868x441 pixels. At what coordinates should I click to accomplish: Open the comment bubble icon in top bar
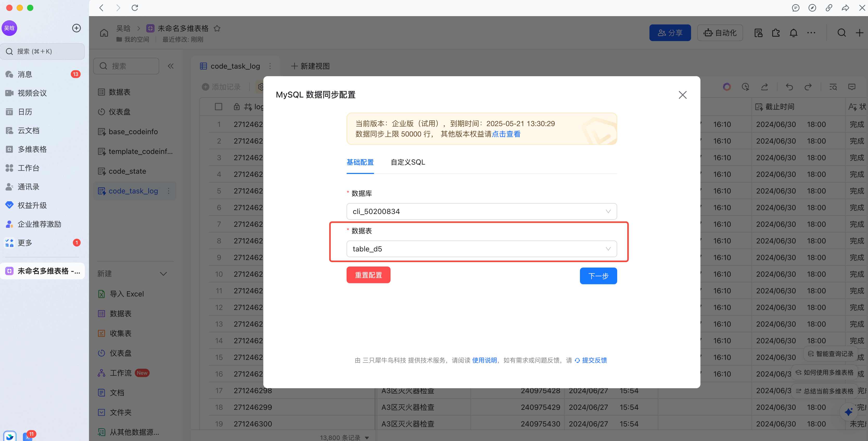point(796,8)
